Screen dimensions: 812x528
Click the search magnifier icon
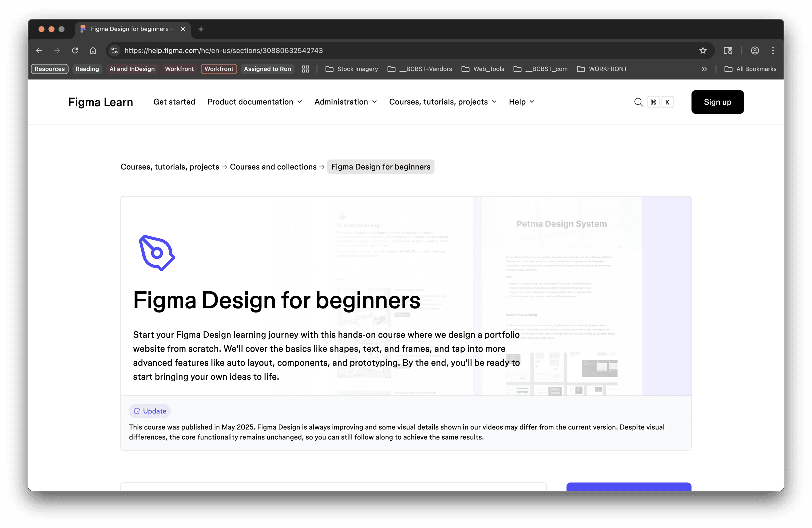pyautogui.click(x=638, y=102)
